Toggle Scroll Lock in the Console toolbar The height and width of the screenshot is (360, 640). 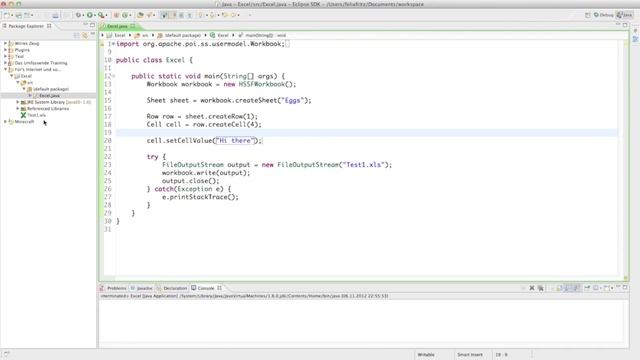tap(568, 288)
